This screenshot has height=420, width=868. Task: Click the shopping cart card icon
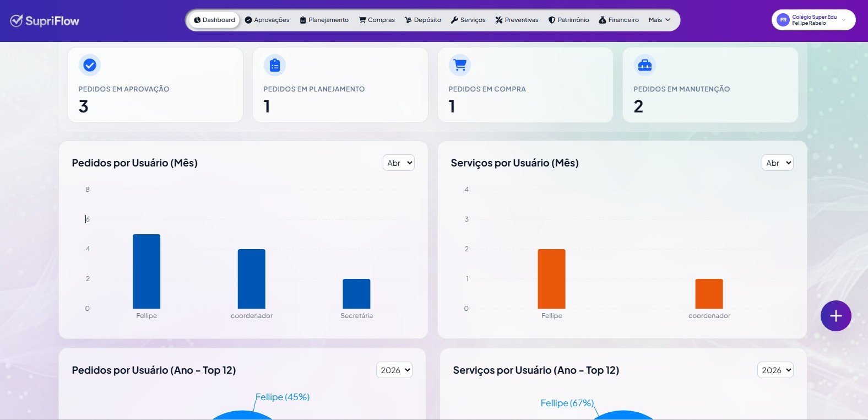coord(460,65)
